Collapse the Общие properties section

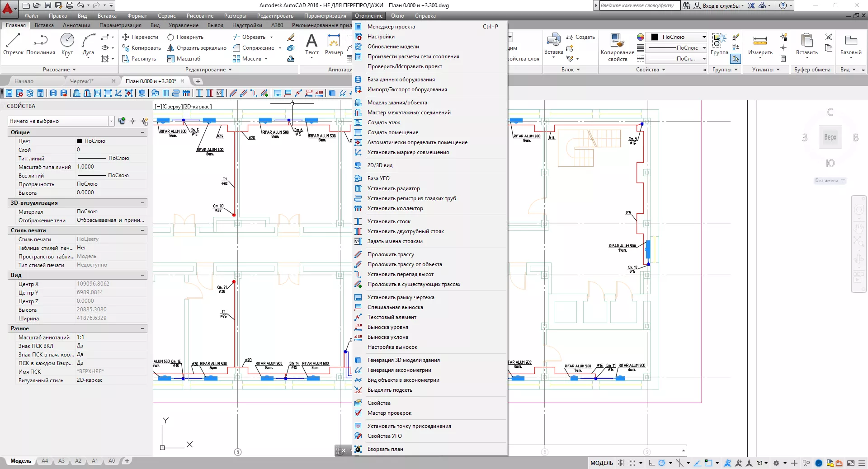pos(142,132)
